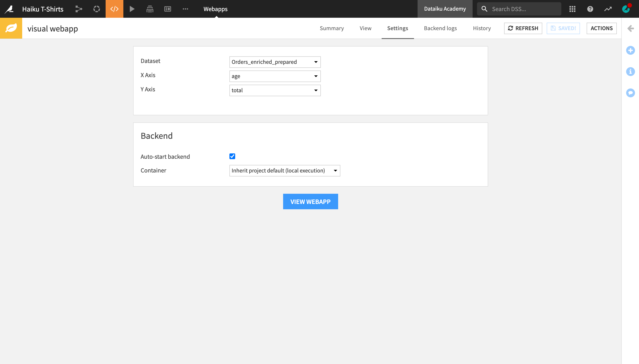Click the jobs play icon
The image size is (639, 364).
click(132, 9)
